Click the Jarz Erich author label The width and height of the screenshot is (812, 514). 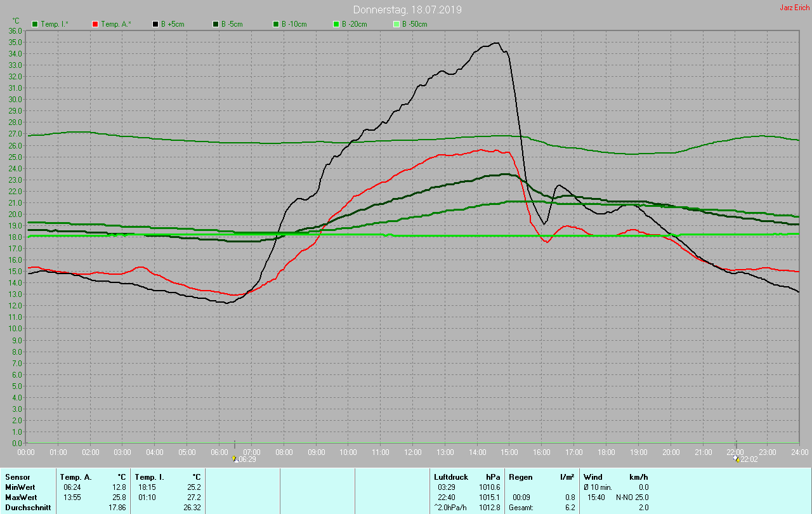(x=794, y=8)
